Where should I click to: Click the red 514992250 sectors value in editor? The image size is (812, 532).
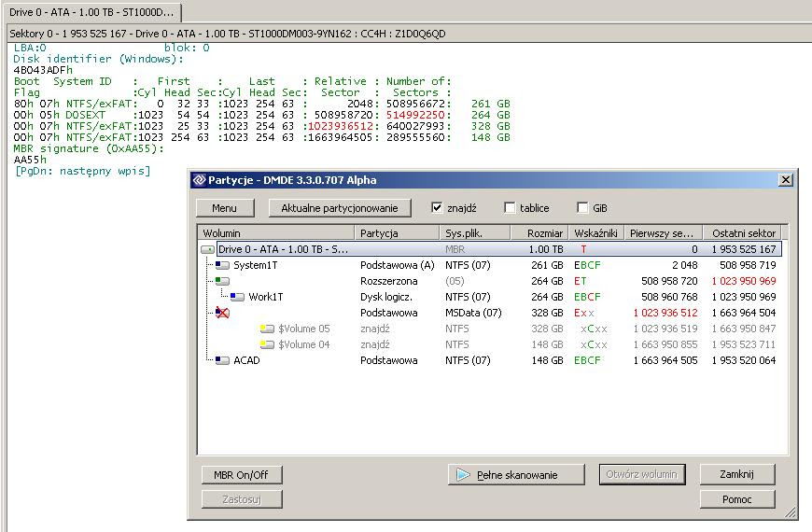[x=415, y=115]
